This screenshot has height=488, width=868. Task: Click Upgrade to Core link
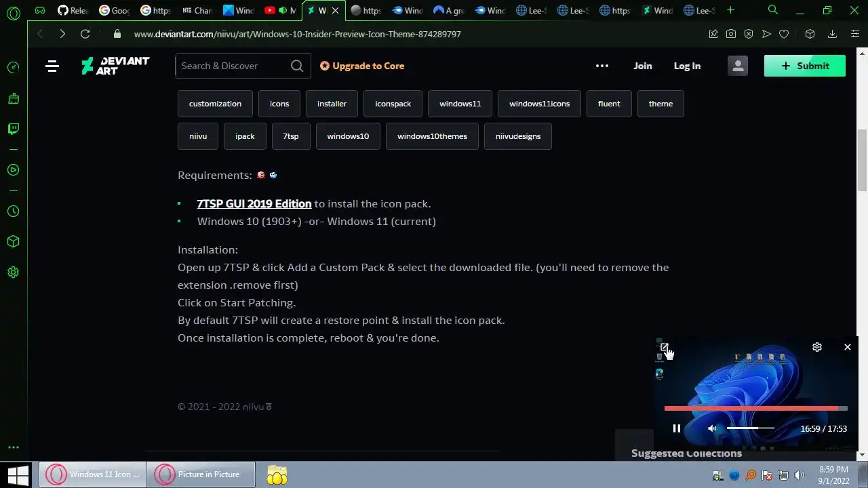click(362, 66)
